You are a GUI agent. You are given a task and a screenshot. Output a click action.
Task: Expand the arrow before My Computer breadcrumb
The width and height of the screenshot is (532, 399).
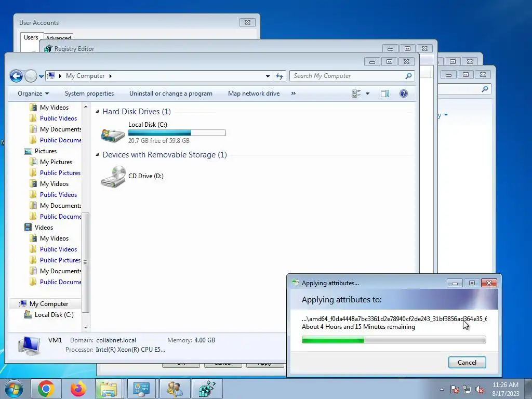click(60, 76)
